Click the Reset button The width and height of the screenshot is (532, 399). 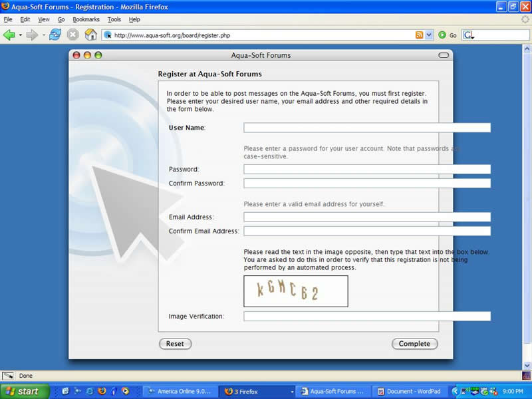(x=175, y=344)
